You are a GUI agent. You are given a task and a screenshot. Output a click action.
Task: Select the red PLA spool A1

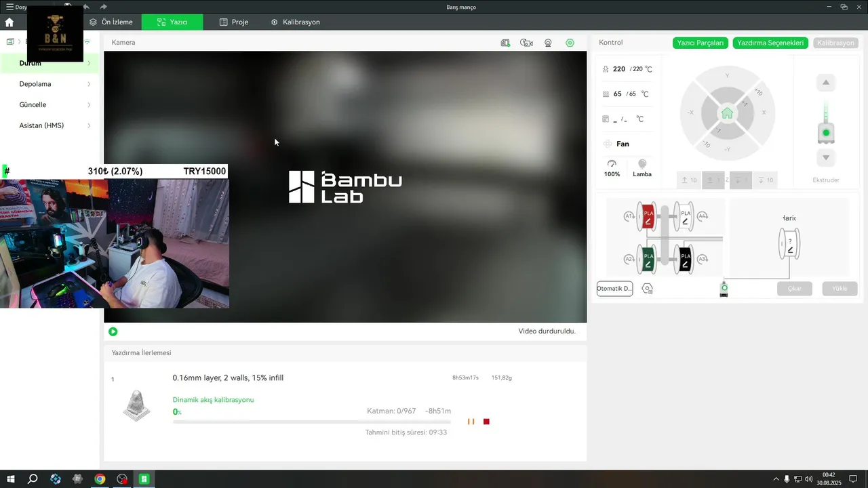pyautogui.click(x=648, y=216)
